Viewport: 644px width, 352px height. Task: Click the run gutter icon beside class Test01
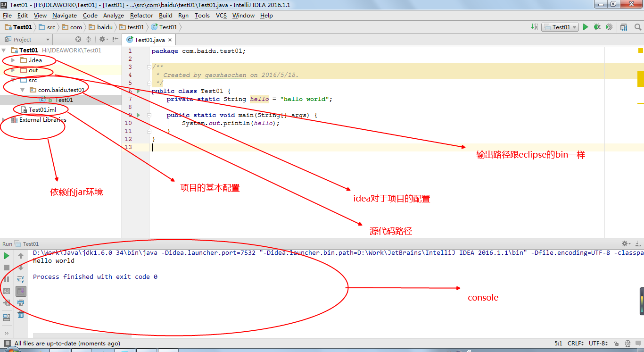pyautogui.click(x=138, y=91)
